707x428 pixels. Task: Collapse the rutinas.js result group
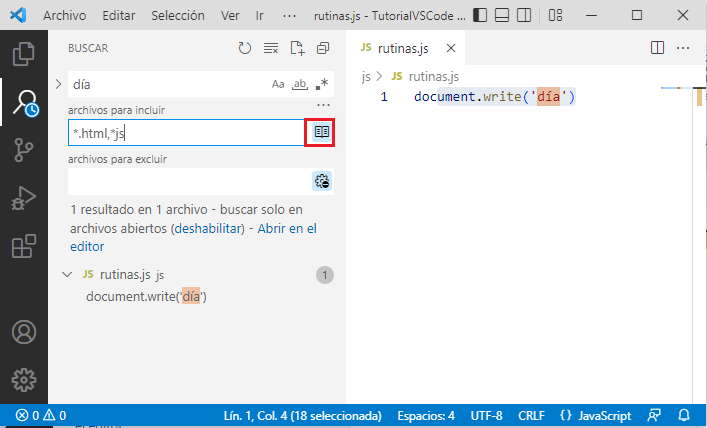67,274
